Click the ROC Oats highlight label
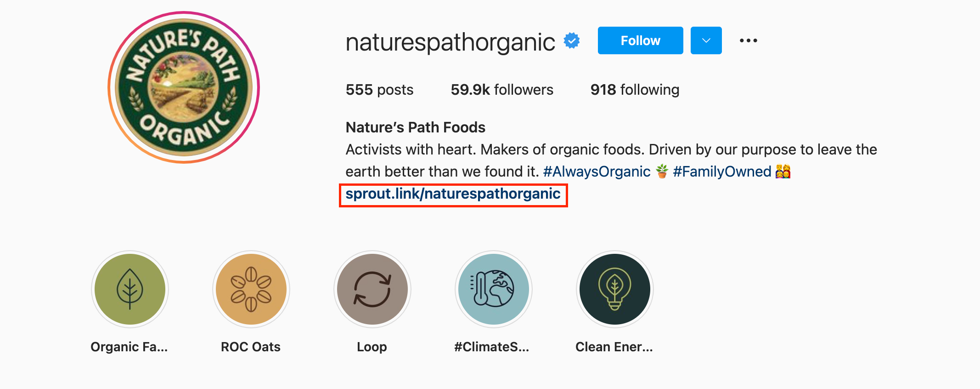 pos(251,347)
